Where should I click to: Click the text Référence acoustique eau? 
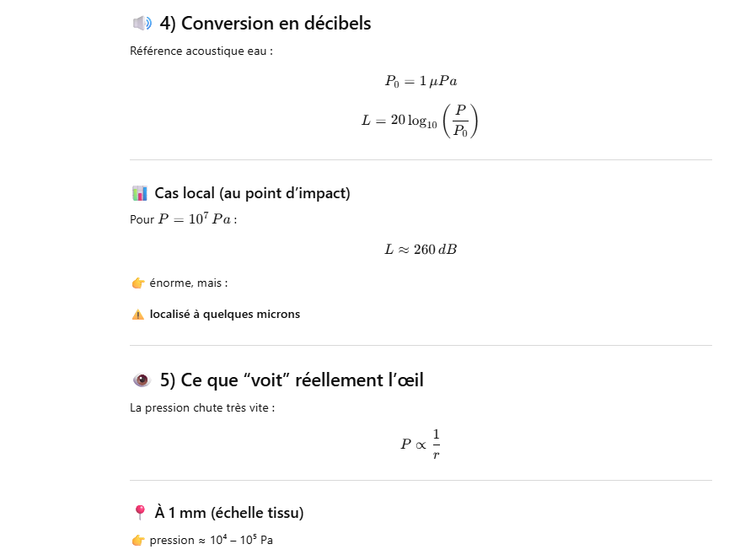pos(201,51)
